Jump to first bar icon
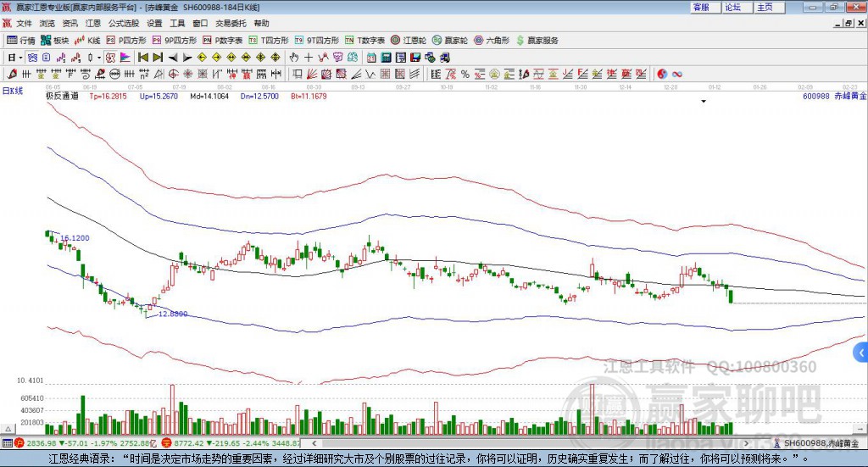The height and width of the screenshot is (467, 868). pyautogui.click(x=142, y=58)
